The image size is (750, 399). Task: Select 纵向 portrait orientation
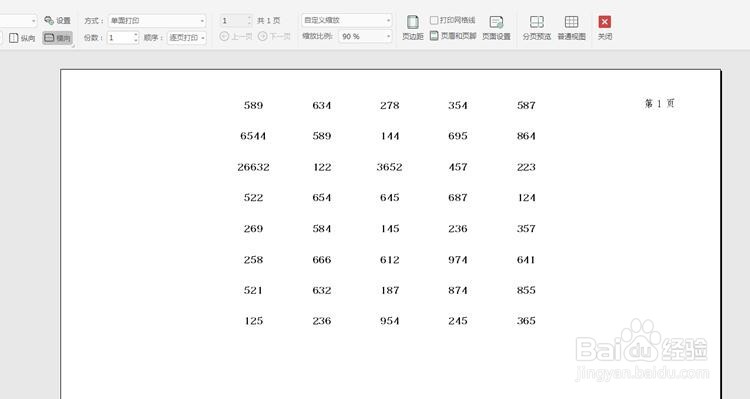coord(22,38)
